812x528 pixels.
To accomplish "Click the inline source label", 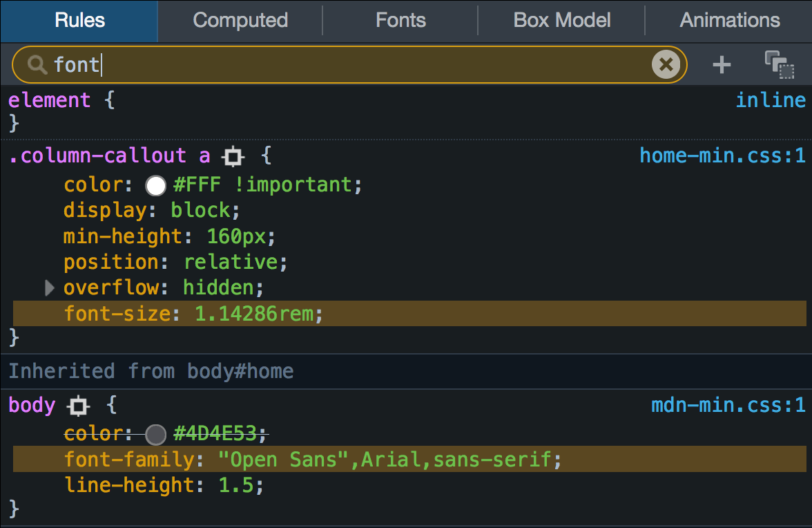I will (x=771, y=100).
